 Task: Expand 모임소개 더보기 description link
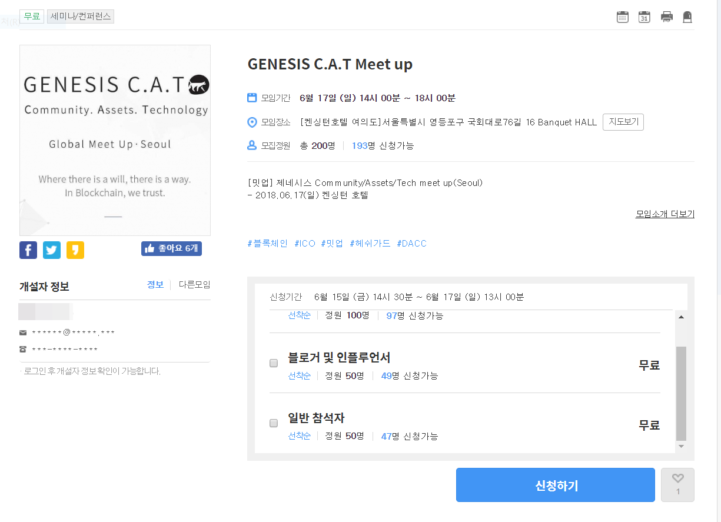pyautogui.click(x=664, y=214)
